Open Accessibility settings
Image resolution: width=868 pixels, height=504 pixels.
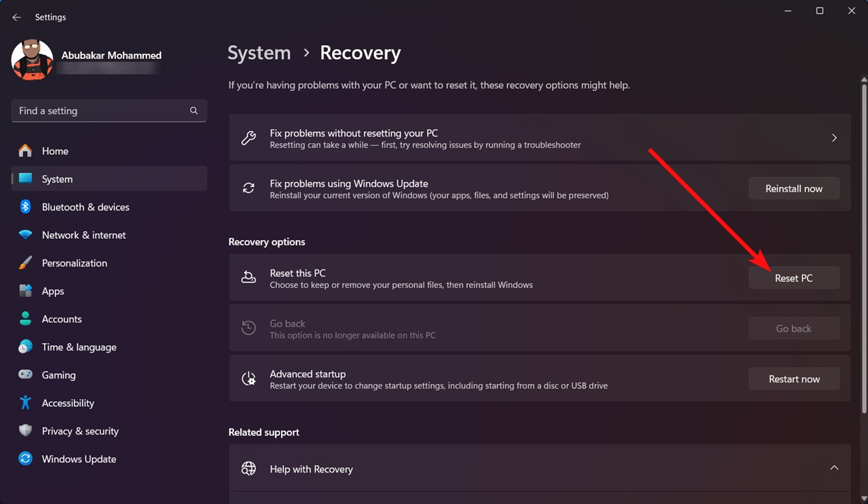coord(68,403)
